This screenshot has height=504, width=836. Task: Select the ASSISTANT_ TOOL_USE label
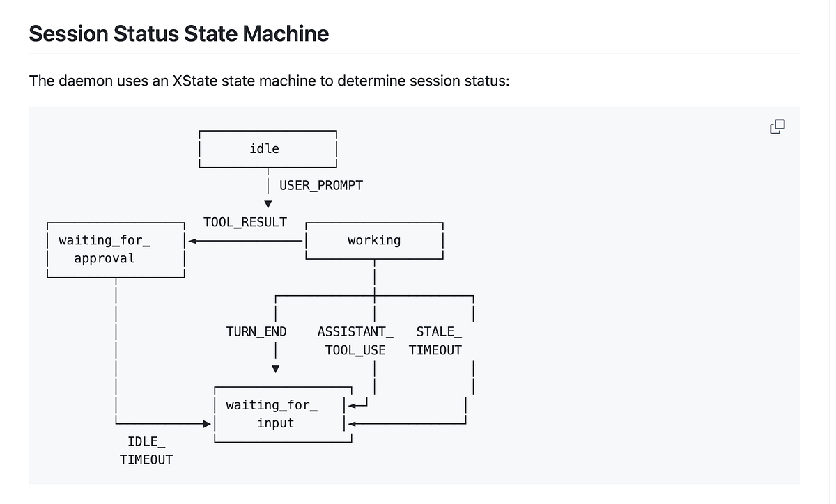coord(355,341)
